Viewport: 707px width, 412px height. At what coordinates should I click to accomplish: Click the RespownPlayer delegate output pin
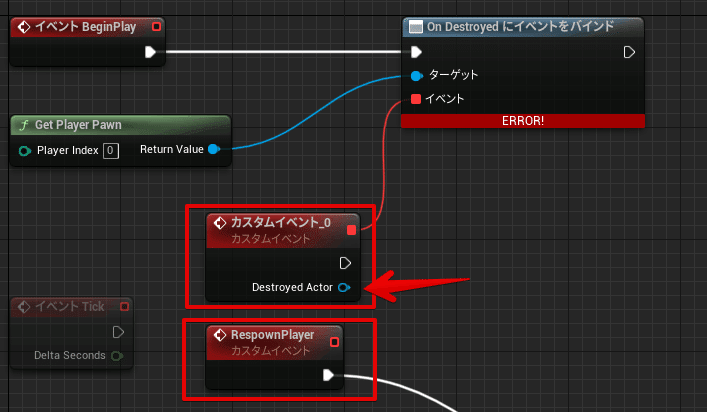pyautogui.click(x=335, y=342)
